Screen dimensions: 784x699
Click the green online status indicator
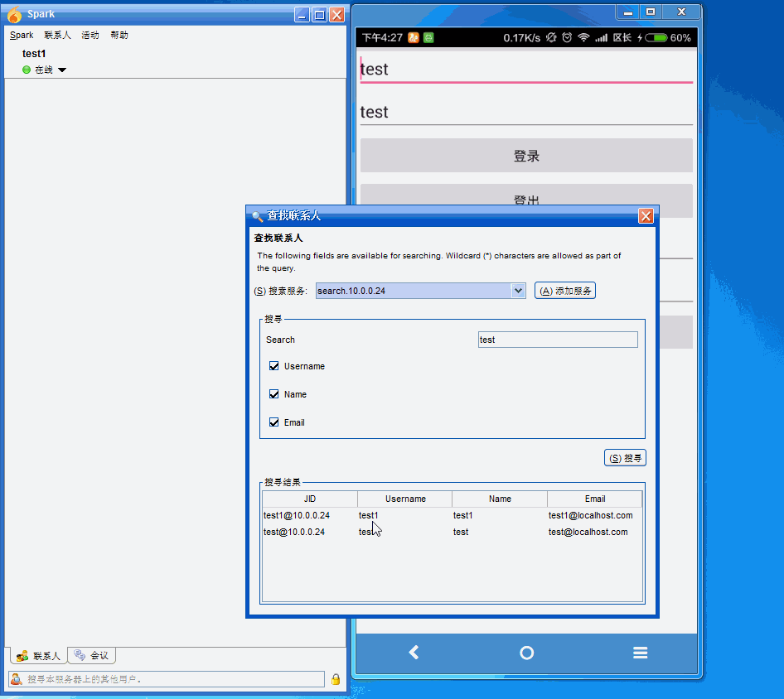27,70
